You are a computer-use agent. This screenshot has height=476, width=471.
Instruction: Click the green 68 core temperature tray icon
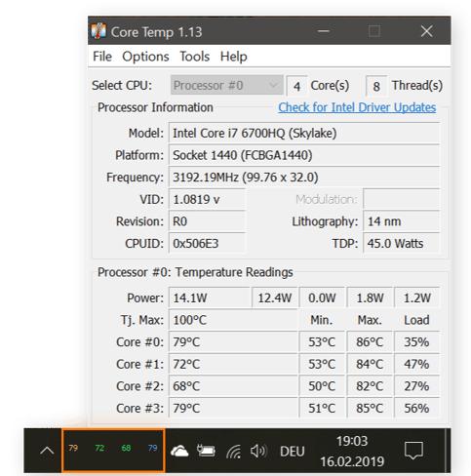pos(126,448)
